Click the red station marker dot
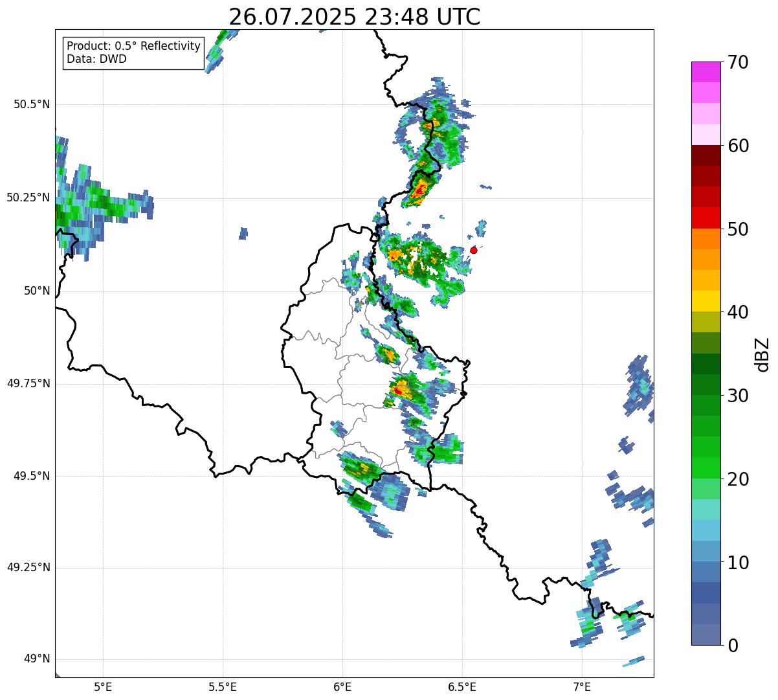This screenshot has width=778, height=700. pyautogui.click(x=474, y=250)
